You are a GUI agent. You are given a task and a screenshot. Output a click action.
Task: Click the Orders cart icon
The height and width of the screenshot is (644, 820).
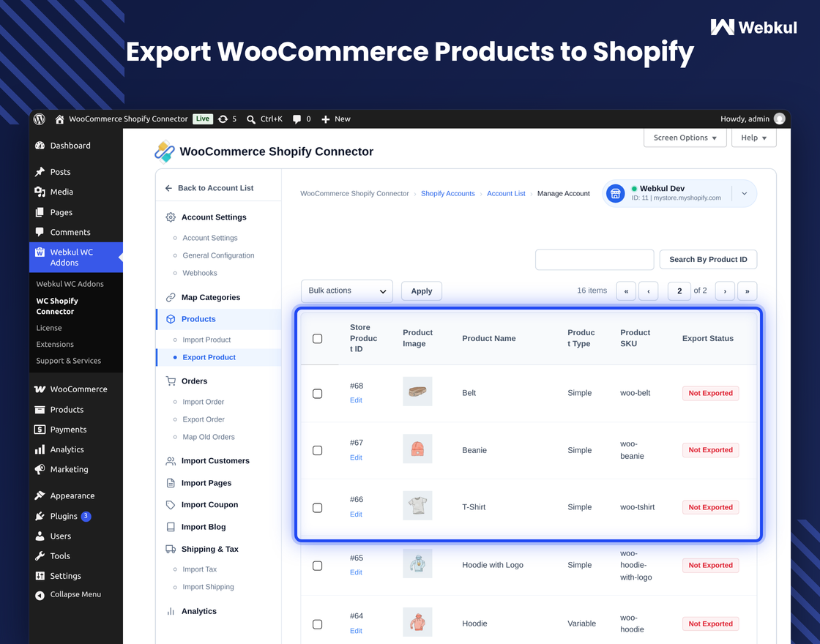pos(171,381)
